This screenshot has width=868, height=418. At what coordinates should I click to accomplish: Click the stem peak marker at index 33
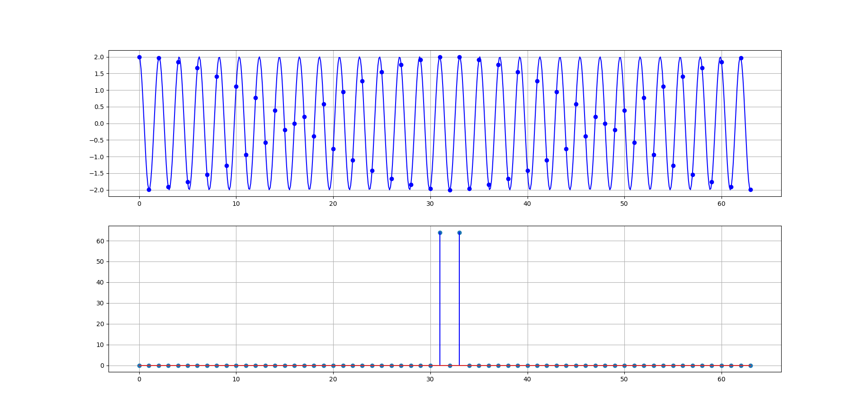459,233
